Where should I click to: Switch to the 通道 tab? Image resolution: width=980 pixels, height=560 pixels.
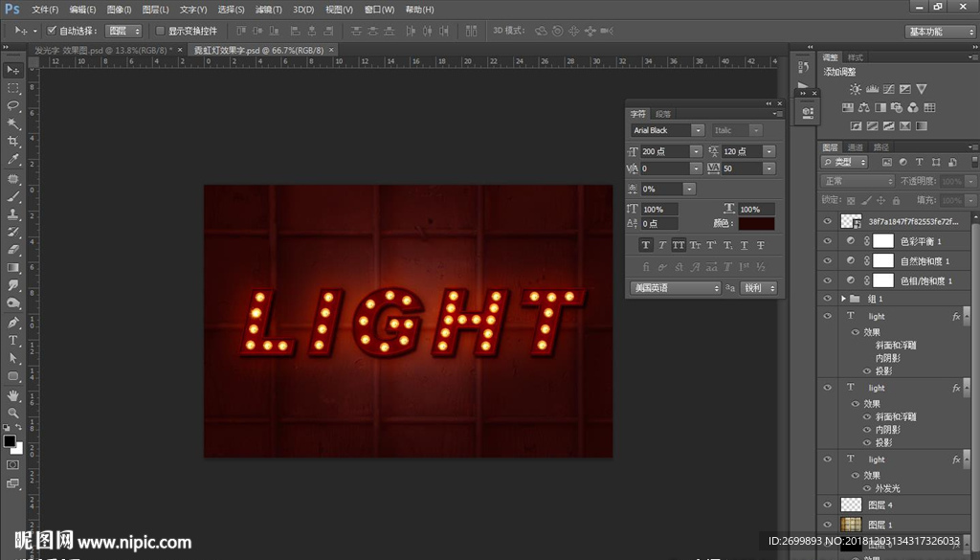pyautogui.click(x=856, y=147)
